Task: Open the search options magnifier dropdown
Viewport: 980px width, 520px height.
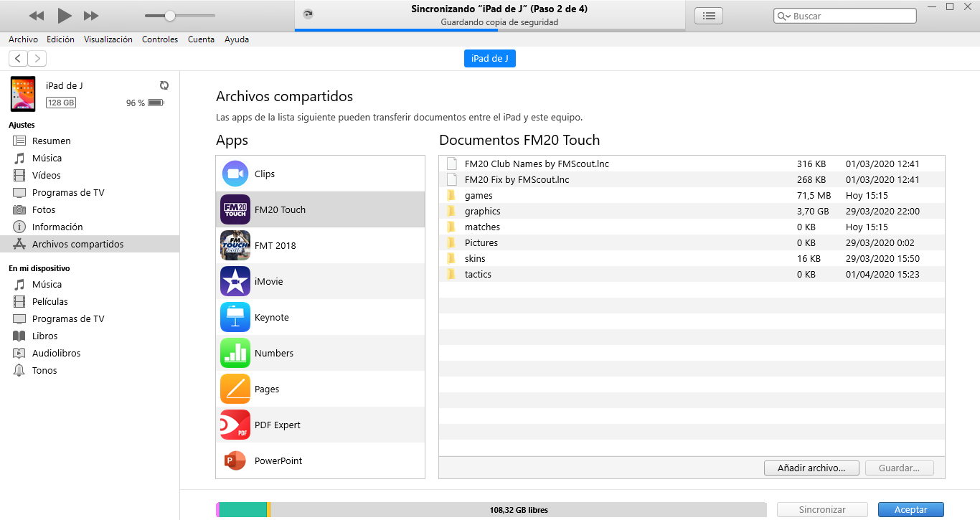Action: [x=784, y=16]
